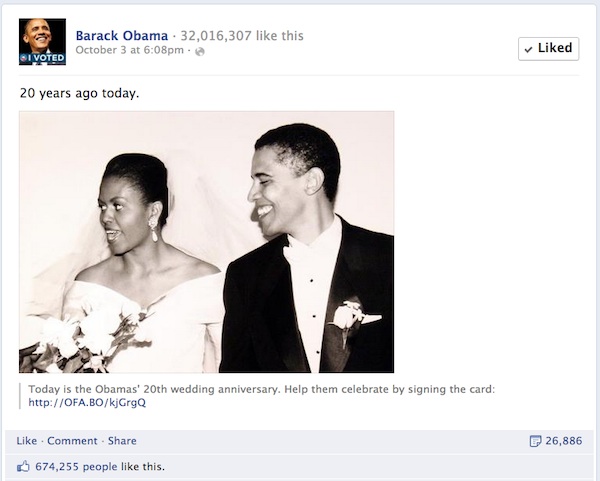600x481 pixels.
Task: Open the October 3 at 6:08pm timestamp
Action: [x=130, y=50]
